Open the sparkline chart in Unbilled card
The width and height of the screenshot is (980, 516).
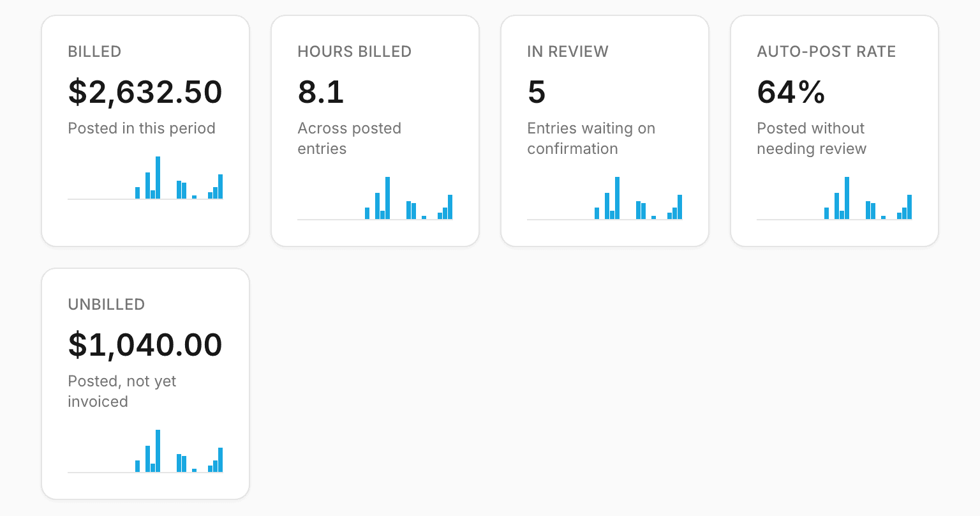click(145, 451)
